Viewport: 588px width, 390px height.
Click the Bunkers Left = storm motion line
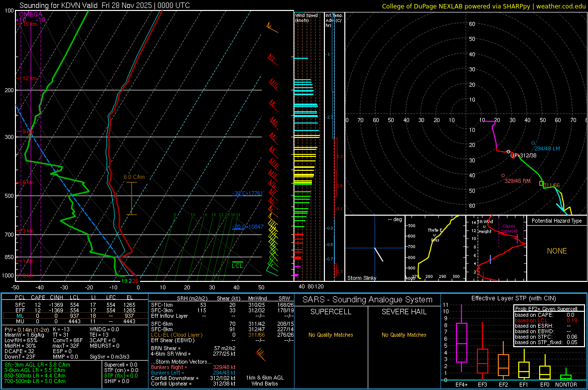tap(193, 373)
